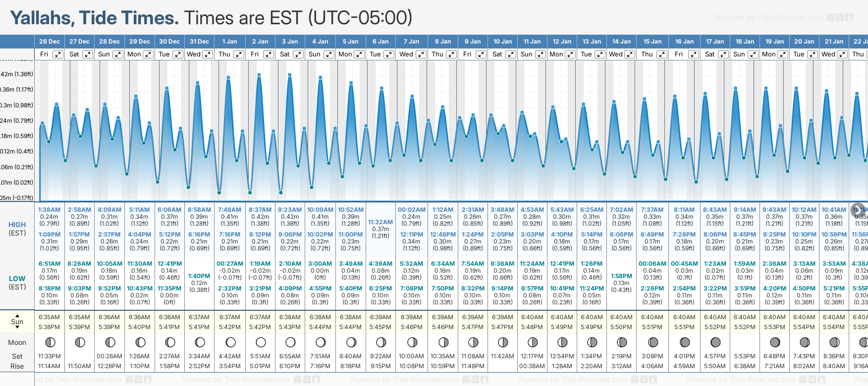868x386 pixels.
Task: Click the tide peak marker on 2 Jan
Action: pos(259,75)
